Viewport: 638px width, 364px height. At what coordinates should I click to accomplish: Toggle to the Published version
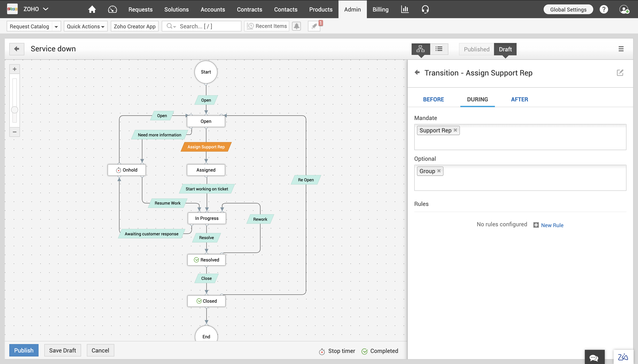pos(477,49)
